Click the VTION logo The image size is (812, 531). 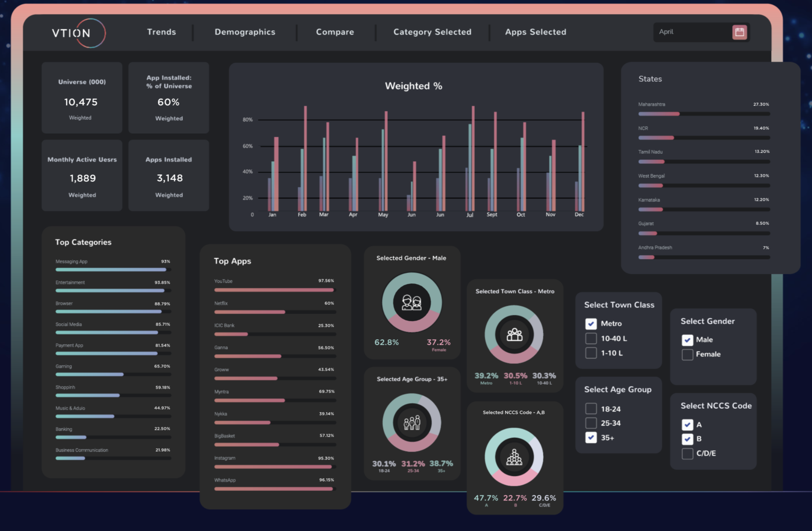click(79, 33)
